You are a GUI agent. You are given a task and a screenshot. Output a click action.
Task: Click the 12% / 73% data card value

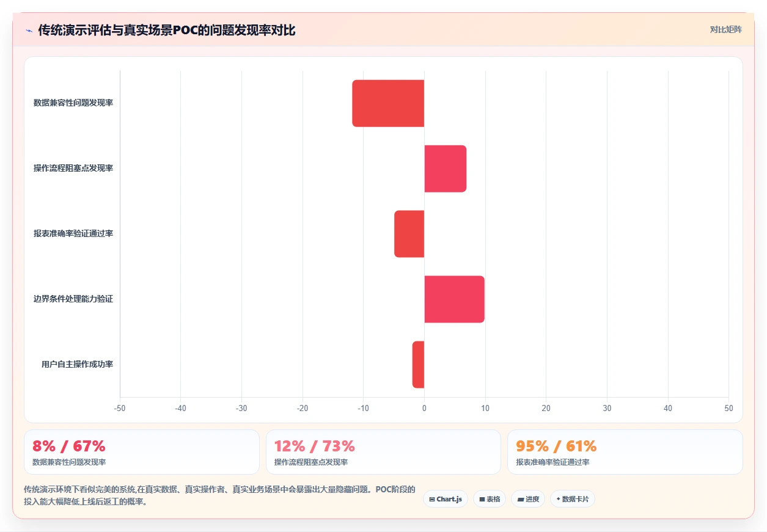click(x=315, y=446)
